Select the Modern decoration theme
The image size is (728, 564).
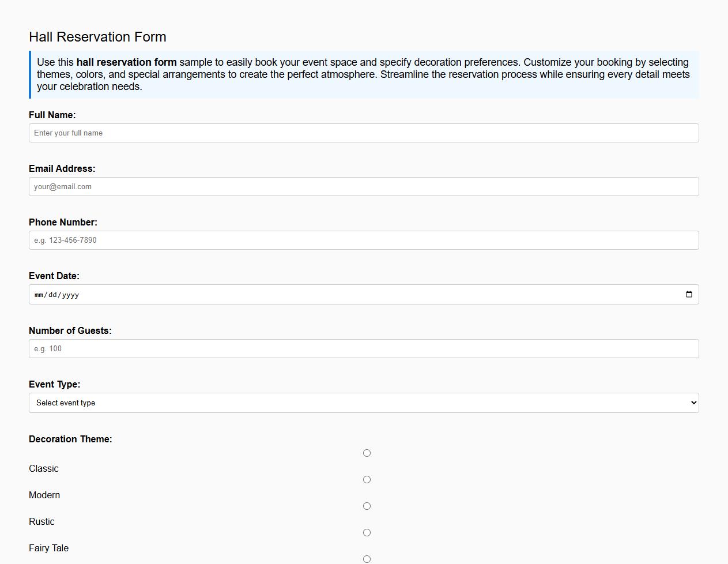click(367, 479)
